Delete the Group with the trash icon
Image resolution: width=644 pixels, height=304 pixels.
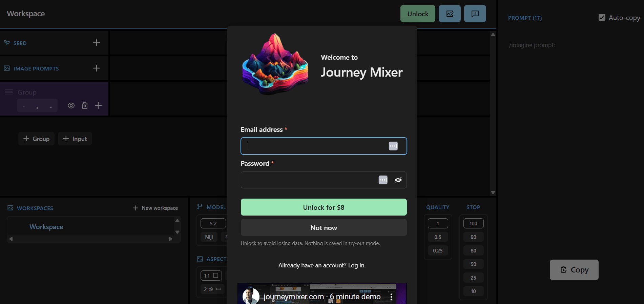tap(85, 105)
